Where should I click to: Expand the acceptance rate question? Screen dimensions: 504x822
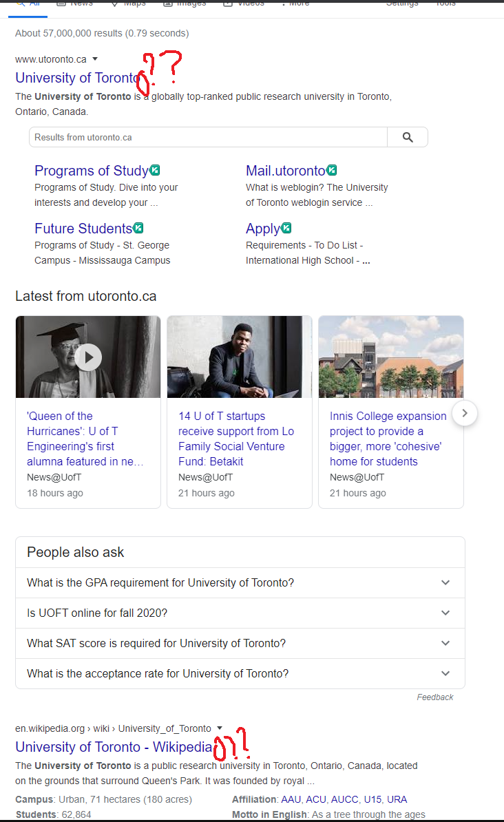445,673
